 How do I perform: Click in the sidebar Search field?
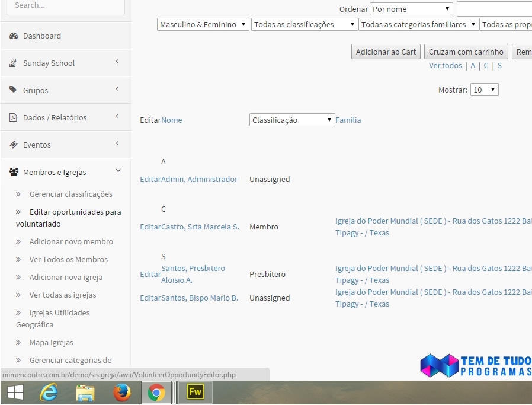tap(65, 6)
